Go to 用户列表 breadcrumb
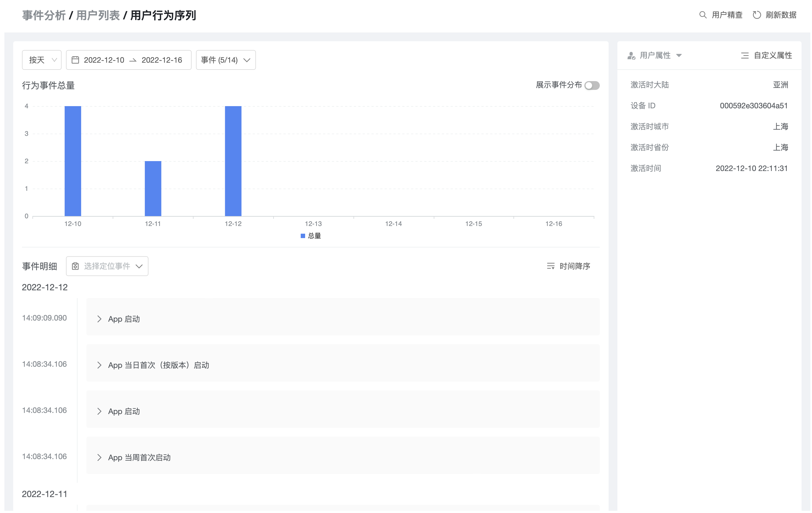The width and height of the screenshot is (812, 513). point(98,15)
